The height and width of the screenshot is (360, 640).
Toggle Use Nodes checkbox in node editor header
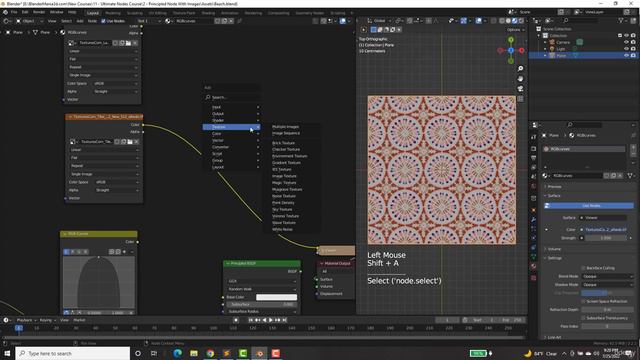tap(103, 21)
